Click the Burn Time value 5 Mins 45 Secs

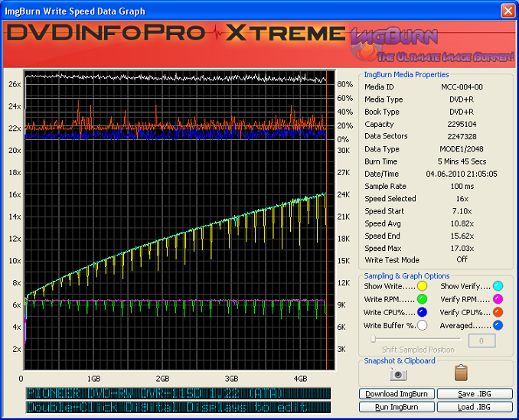[x=462, y=161]
